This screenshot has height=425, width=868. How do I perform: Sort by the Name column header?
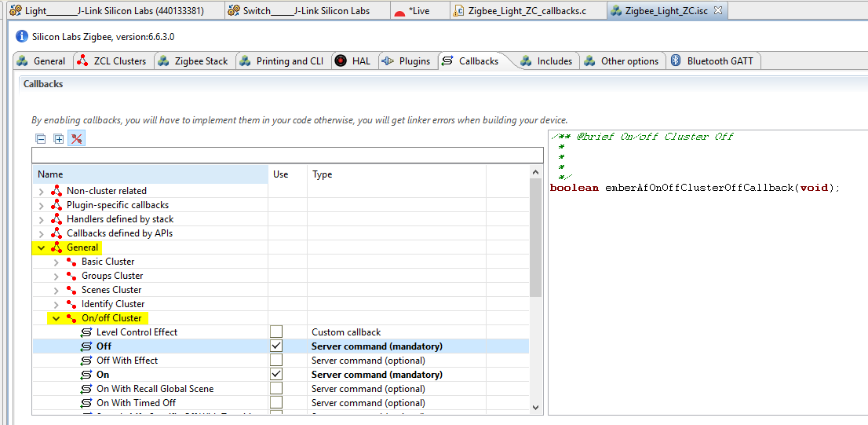pyautogui.click(x=151, y=174)
